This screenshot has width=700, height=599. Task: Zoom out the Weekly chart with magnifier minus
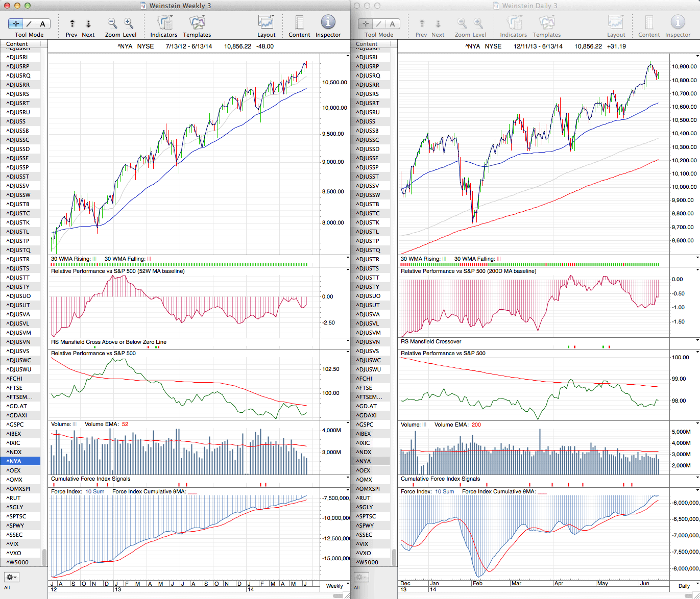pyautogui.click(x=112, y=23)
